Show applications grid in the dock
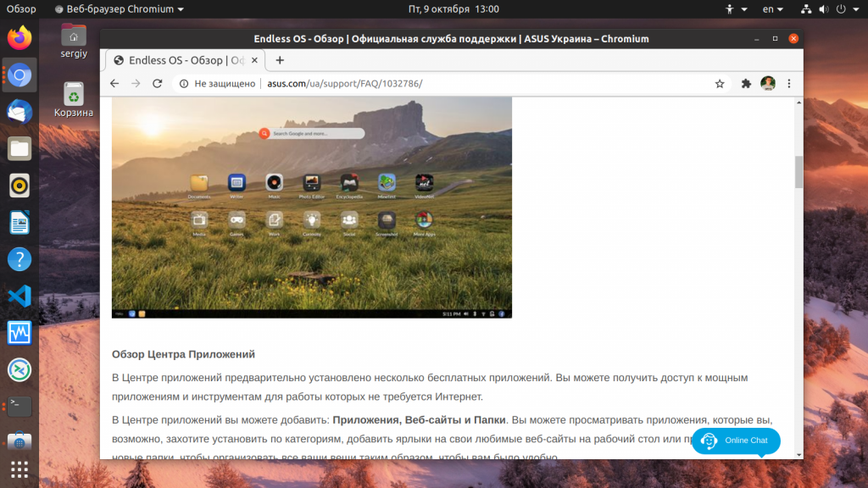 (19, 469)
